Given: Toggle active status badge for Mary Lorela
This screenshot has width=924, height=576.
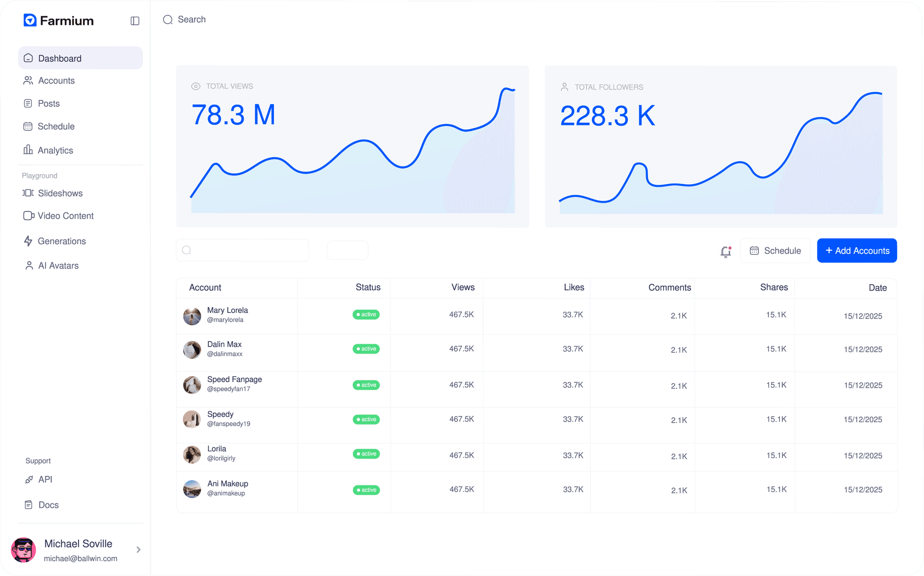Looking at the screenshot, I should coord(366,314).
